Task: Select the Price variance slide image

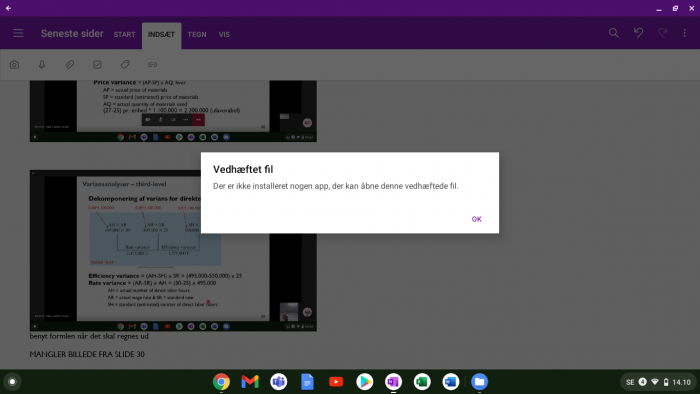Action: tap(173, 111)
